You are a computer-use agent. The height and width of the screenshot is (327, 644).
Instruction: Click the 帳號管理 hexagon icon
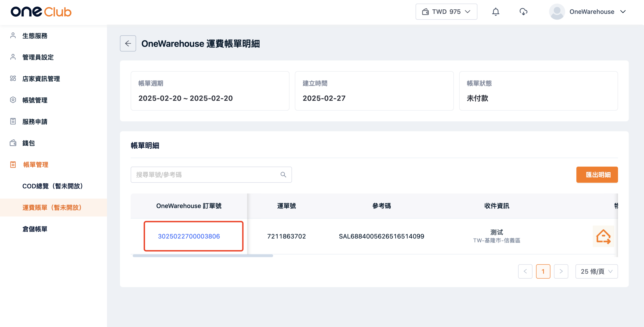(13, 100)
